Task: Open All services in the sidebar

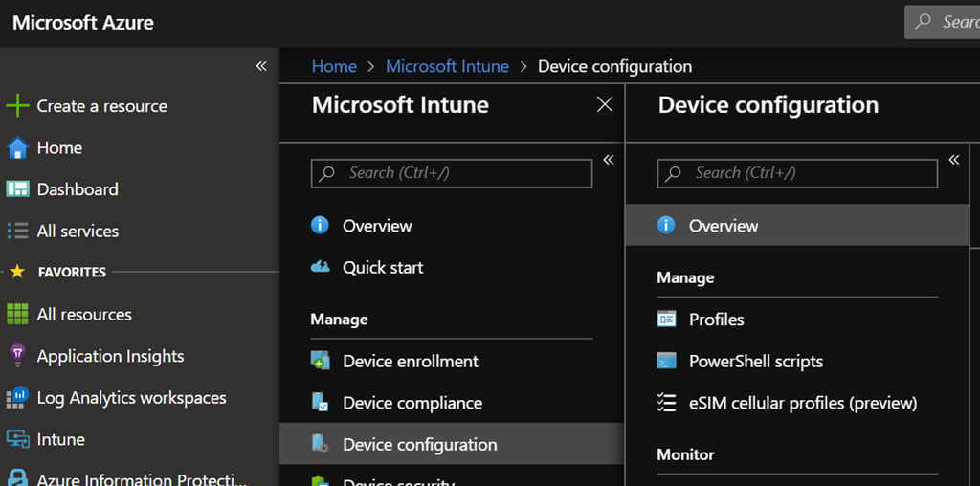Action: click(x=78, y=231)
